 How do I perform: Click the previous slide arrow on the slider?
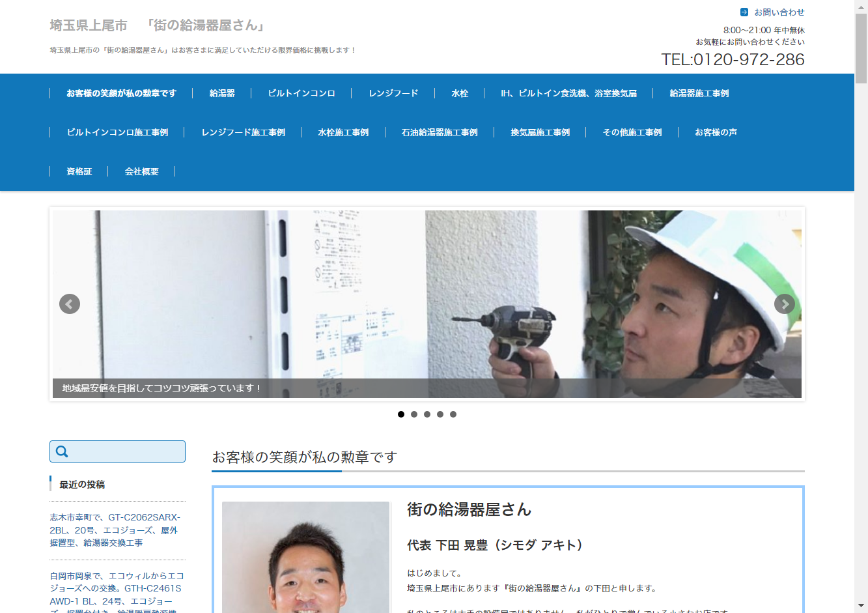pos(70,304)
